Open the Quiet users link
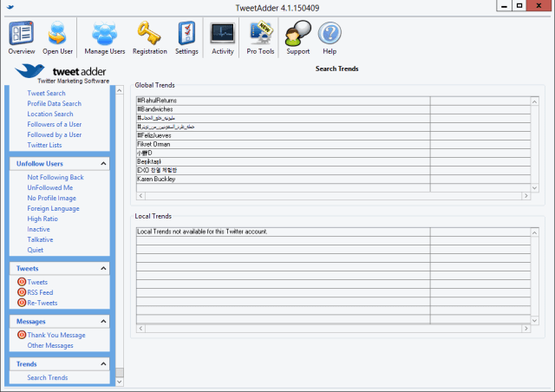Screen dimensions: 555x392 pyautogui.click(x=35, y=250)
